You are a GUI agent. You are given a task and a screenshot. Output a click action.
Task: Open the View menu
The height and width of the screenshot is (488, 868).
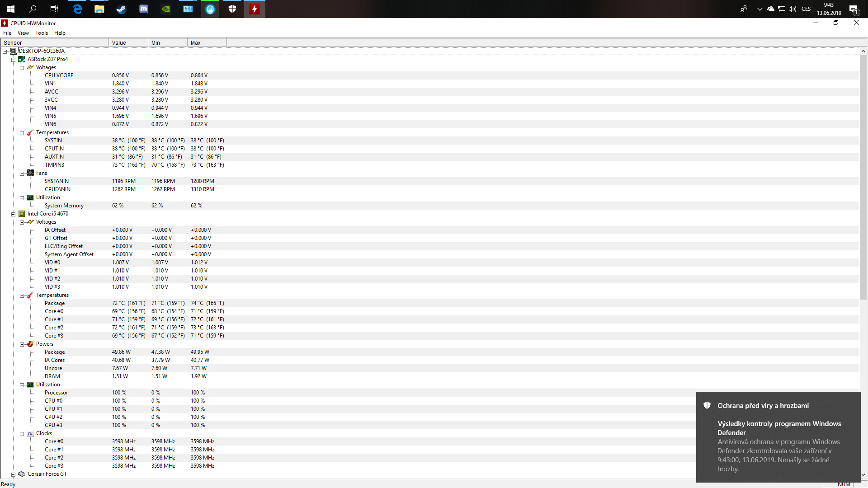pos(23,33)
